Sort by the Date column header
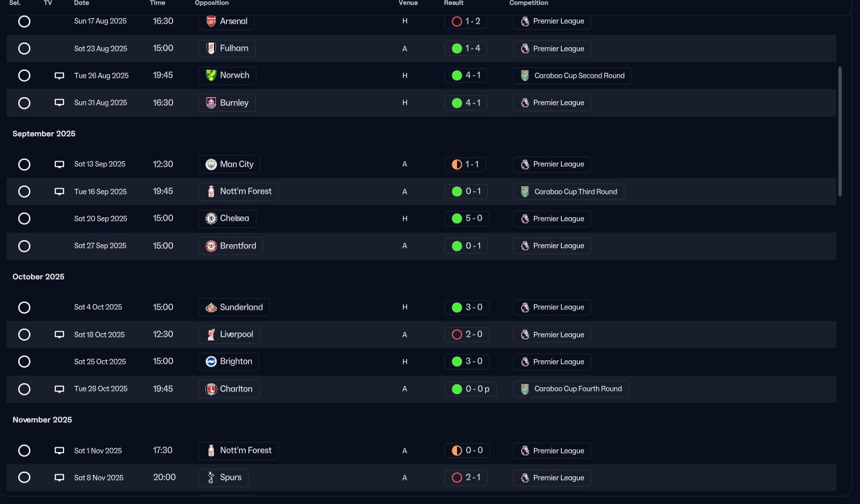860x504 pixels. (82, 3)
